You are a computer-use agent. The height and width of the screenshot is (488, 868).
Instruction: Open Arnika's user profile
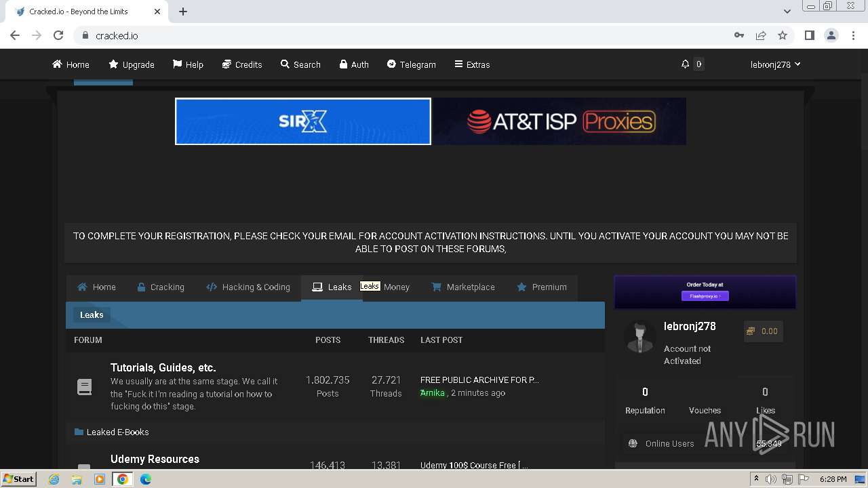pos(433,393)
